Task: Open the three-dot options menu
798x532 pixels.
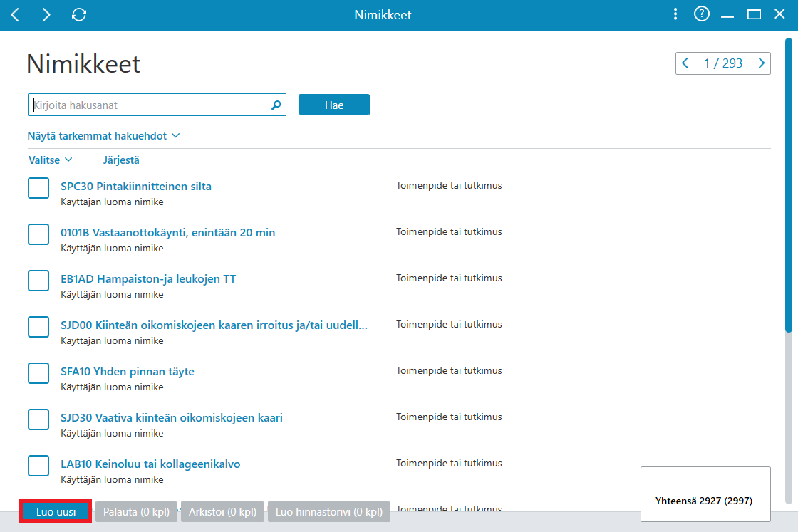Action: click(x=675, y=14)
